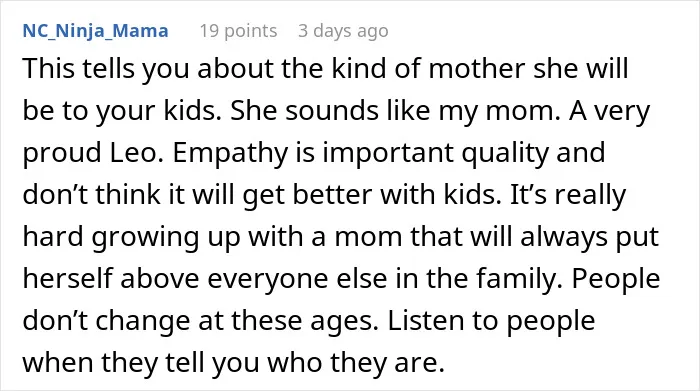Click the words 'important quality' in comment
700x391 pixels.
pyautogui.click(x=435, y=153)
